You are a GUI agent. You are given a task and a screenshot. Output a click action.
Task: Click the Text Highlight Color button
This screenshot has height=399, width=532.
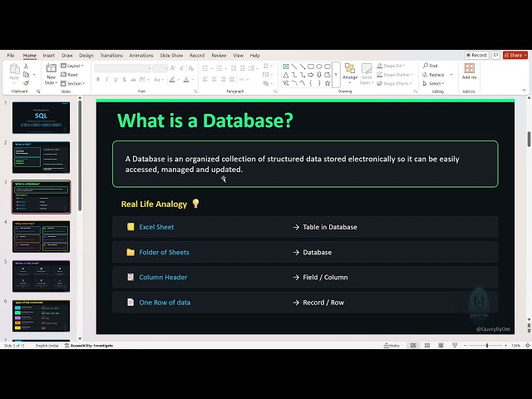[172, 80]
